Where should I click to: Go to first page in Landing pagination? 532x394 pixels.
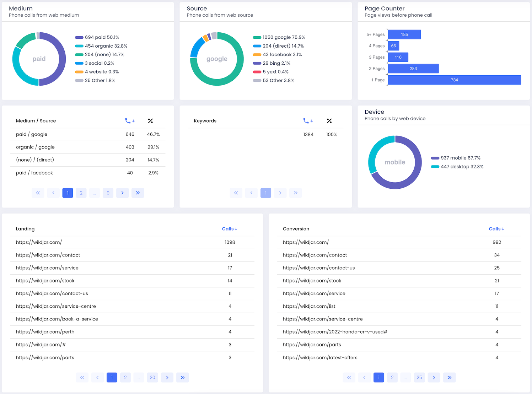(82, 377)
